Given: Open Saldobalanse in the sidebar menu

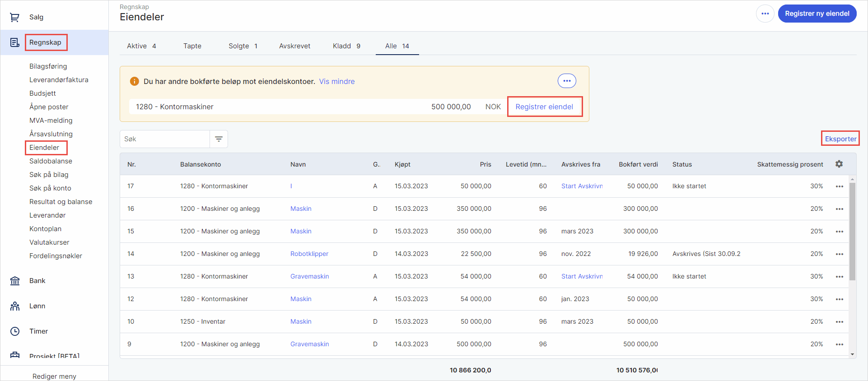Looking at the screenshot, I should [x=51, y=161].
